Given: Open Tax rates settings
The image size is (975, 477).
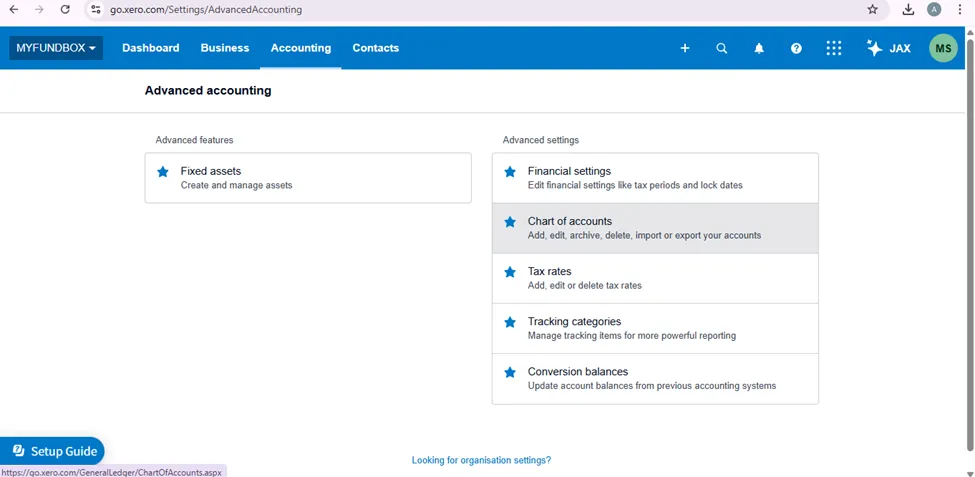Looking at the screenshot, I should (x=655, y=278).
